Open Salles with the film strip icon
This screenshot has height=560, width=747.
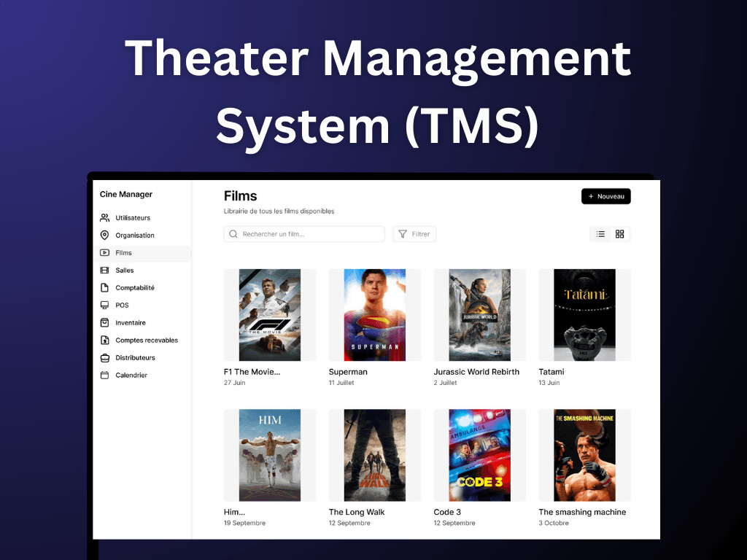click(x=105, y=270)
